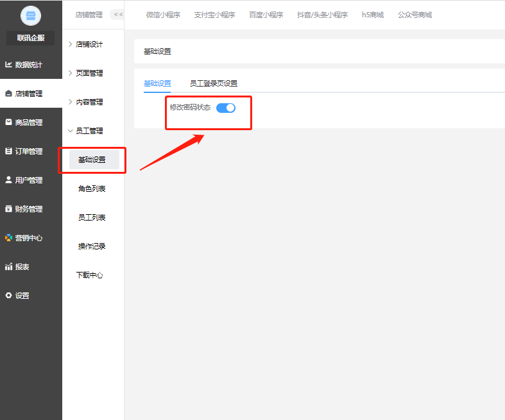
Task: Go to 用户管理 section label
Action: click(29, 180)
